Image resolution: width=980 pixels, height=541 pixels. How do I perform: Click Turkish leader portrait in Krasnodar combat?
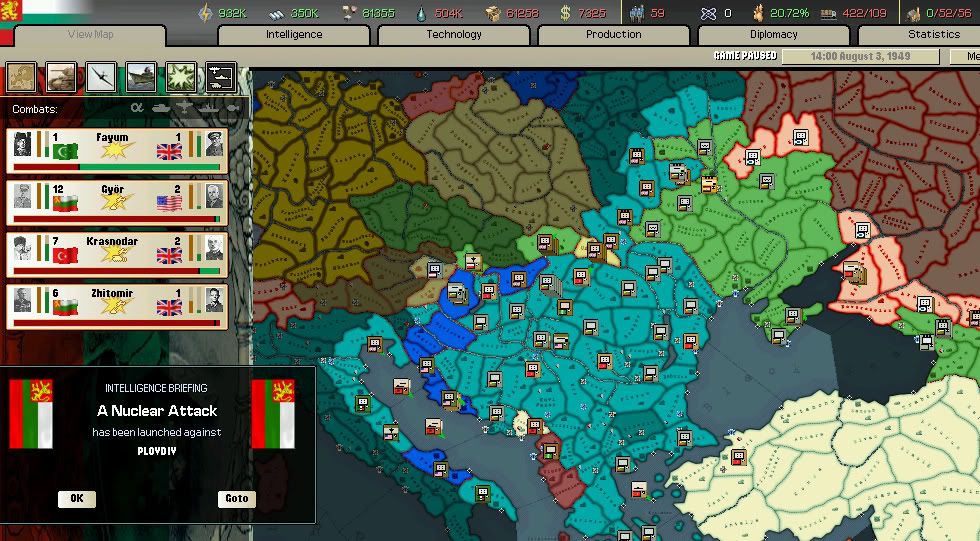click(x=22, y=248)
